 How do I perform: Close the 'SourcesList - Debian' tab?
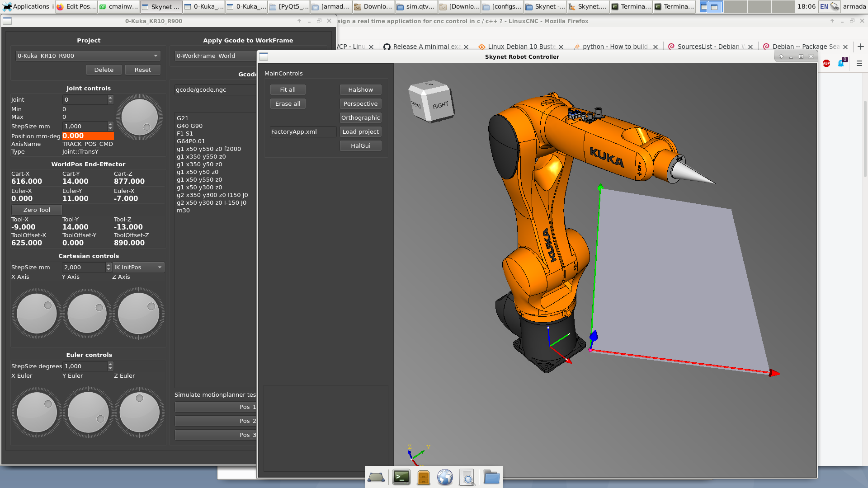tap(750, 47)
